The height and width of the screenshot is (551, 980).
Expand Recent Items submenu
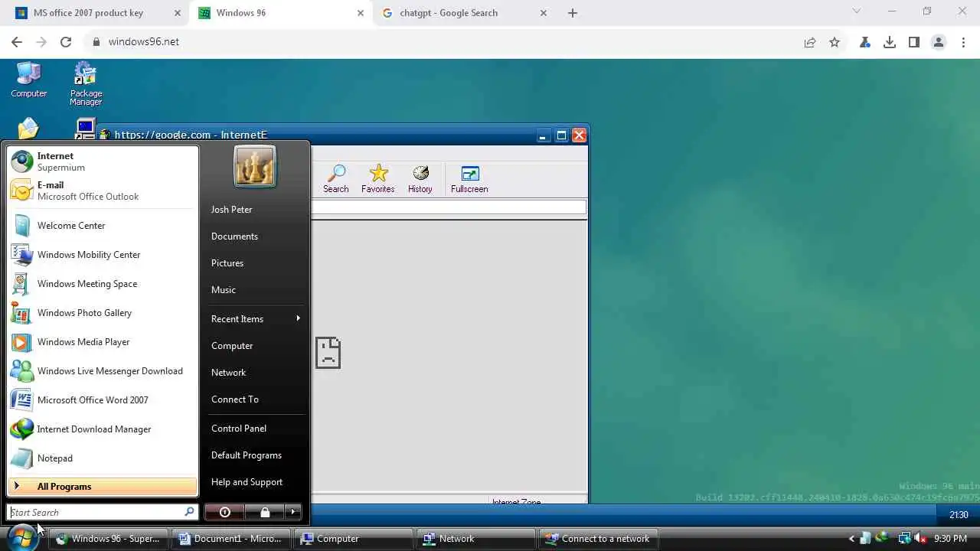coord(255,319)
